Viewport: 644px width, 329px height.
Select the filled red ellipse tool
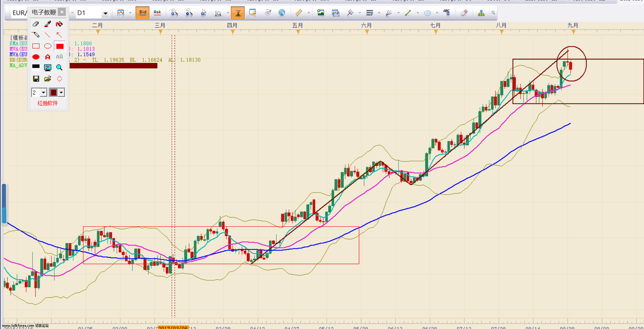[36, 57]
